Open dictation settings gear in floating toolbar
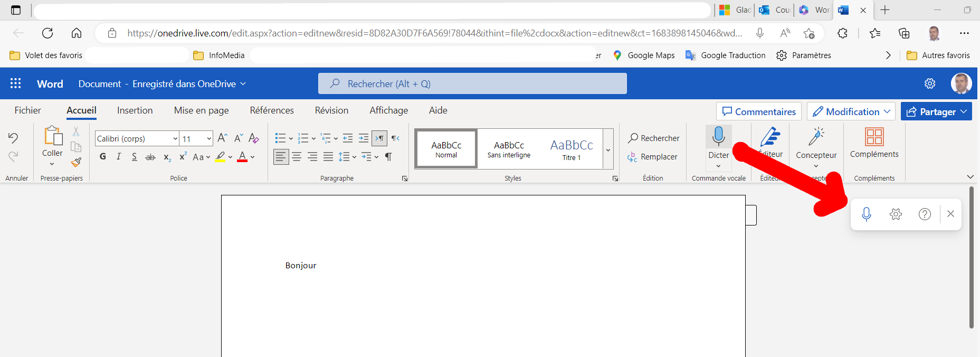980x357 pixels. pos(896,214)
